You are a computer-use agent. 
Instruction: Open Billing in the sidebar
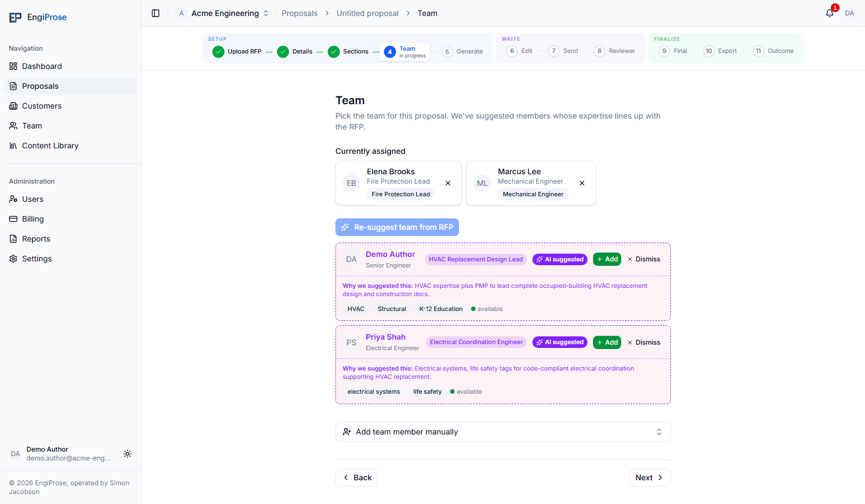(x=70, y=219)
